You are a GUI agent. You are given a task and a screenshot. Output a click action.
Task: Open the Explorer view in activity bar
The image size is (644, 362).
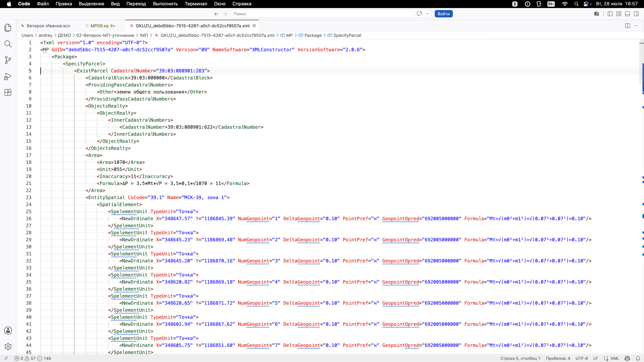pos(8,28)
